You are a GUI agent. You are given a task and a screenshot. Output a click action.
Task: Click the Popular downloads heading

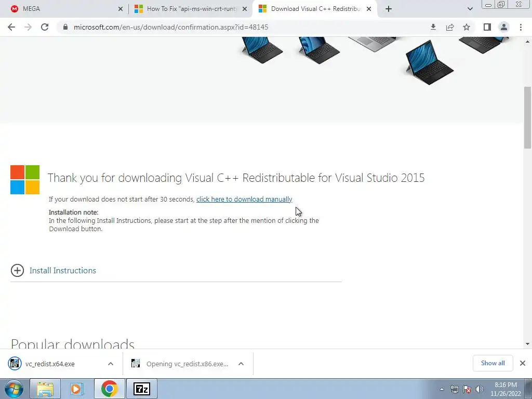click(x=73, y=343)
